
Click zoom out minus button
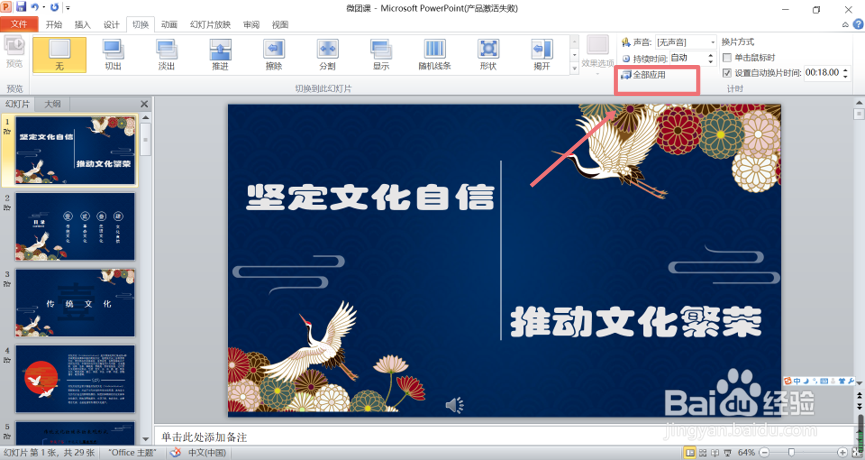pyautogui.click(x=764, y=452)
